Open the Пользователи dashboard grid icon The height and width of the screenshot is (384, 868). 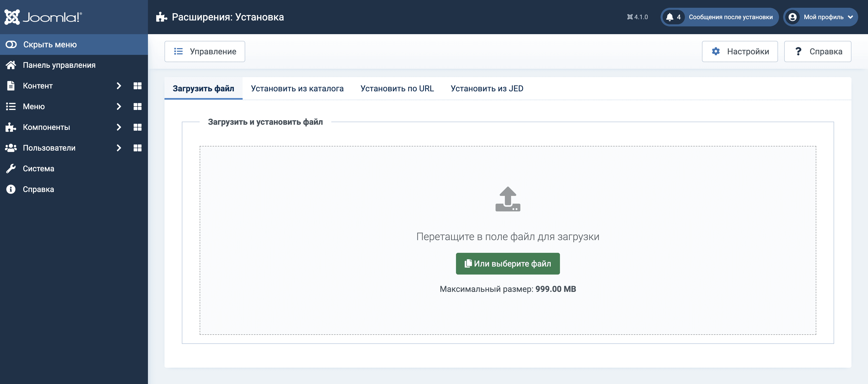tap(137, 148)
